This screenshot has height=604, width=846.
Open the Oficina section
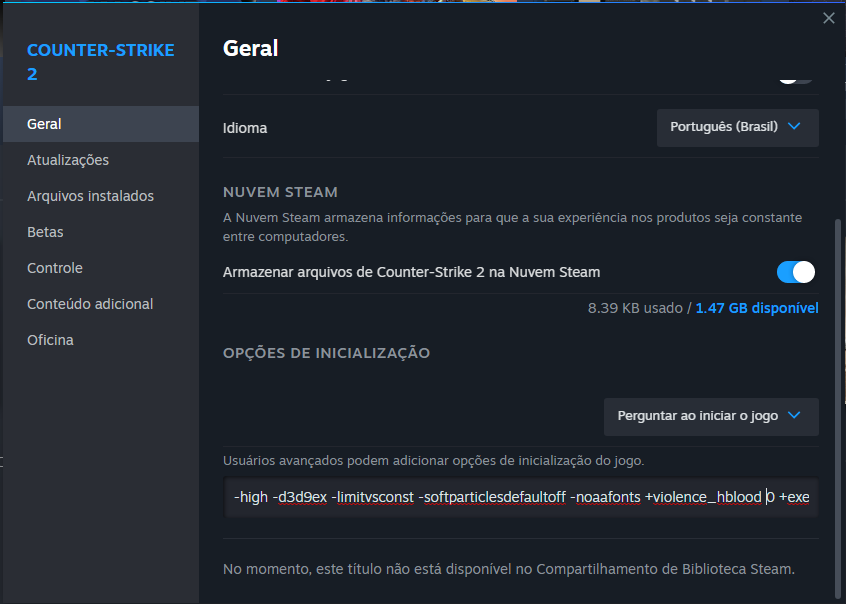point(50,340)
